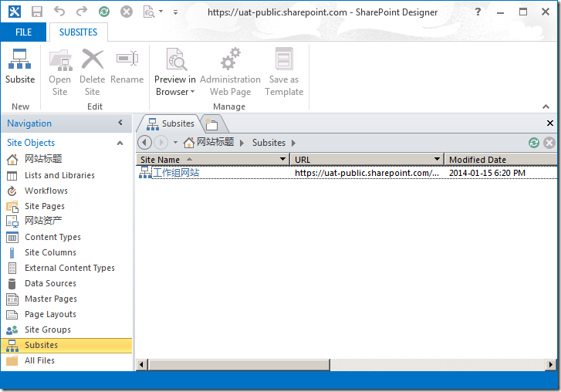Viewport: 561px width, 392px height.
Task: Click the Stop icon in breadcrumb bar
Action: 549,143
